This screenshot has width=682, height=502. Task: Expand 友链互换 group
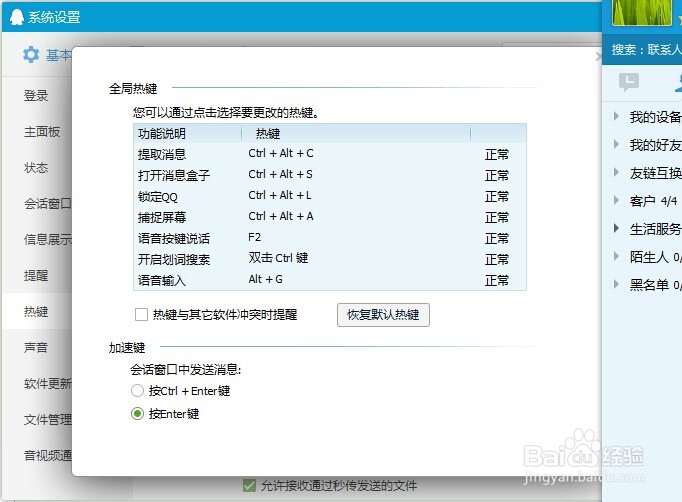pyautogui.click(x=616, y=173)
